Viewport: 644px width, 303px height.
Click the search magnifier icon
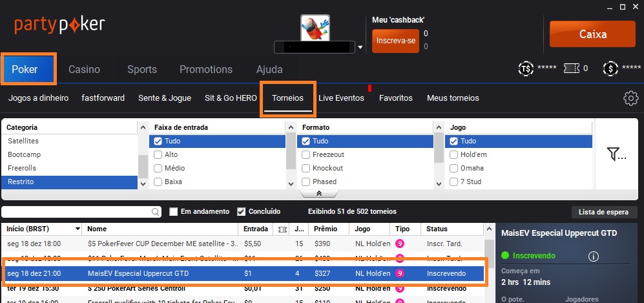point(156,212)
